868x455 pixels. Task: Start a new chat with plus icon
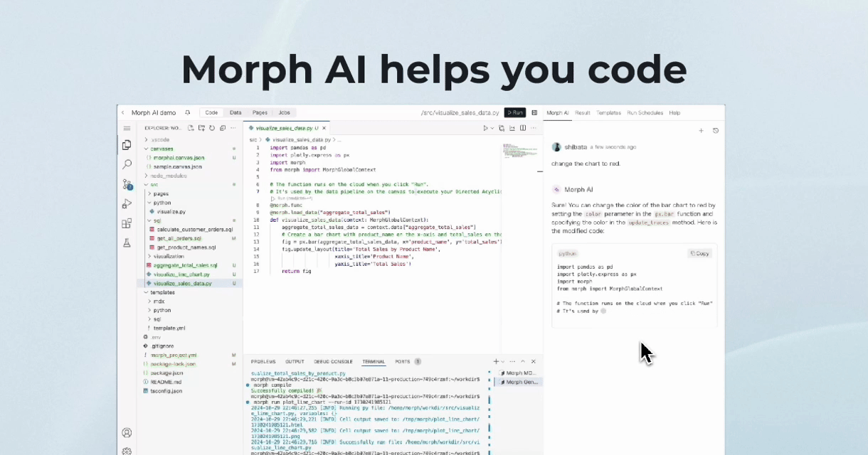click(701, 131)
